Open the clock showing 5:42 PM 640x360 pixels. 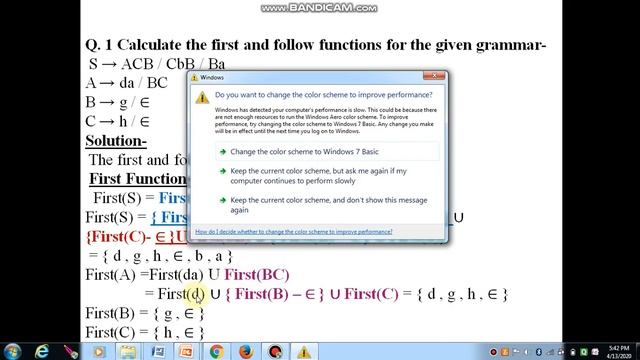click(619, 352)
